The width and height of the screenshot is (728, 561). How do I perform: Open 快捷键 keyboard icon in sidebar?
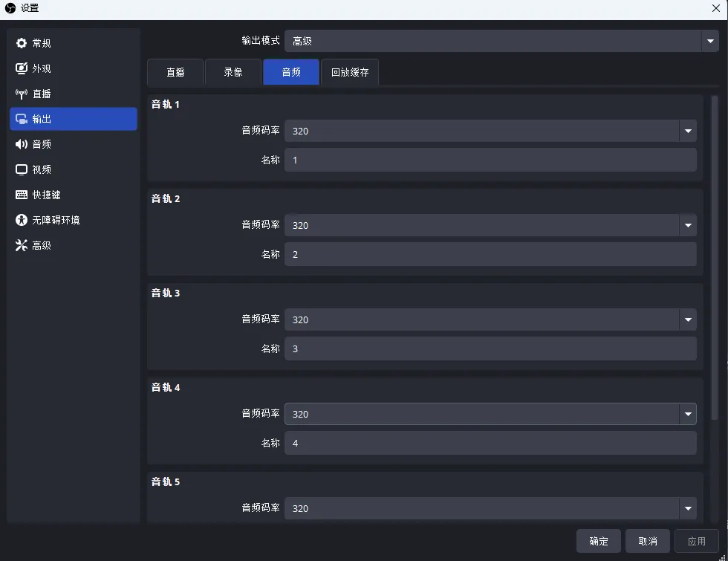[22, 195]
